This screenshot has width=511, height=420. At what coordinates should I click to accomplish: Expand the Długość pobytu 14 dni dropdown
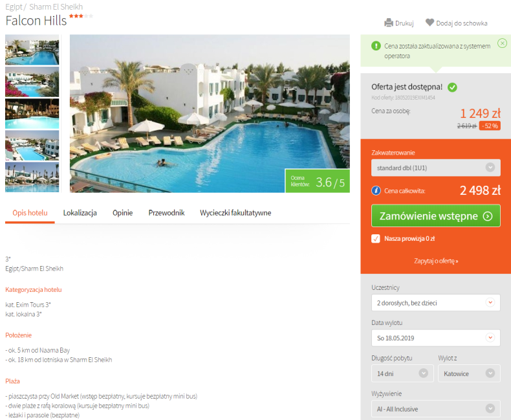[402, 373]
